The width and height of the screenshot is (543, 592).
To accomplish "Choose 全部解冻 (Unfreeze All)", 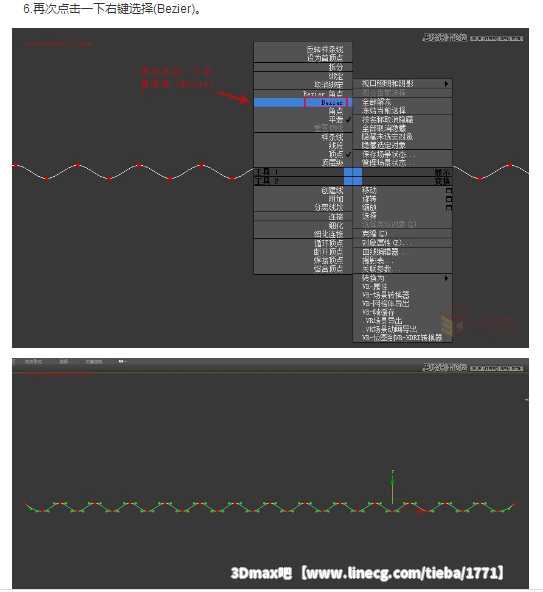I will 376,102.
